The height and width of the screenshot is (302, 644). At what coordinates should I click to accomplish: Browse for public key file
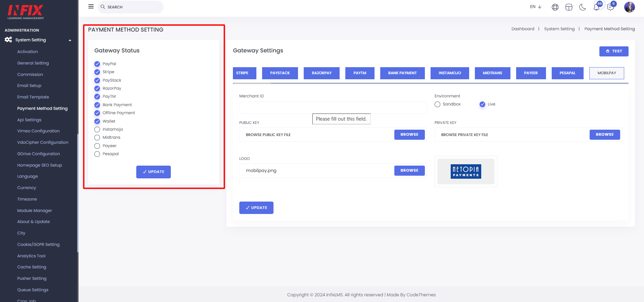(409, 134)
